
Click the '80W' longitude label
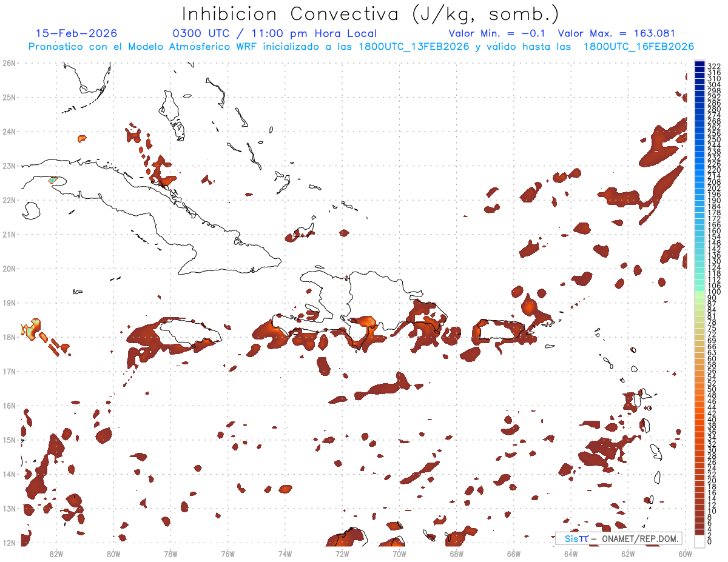pyautogui.click(x=113, y=554)
